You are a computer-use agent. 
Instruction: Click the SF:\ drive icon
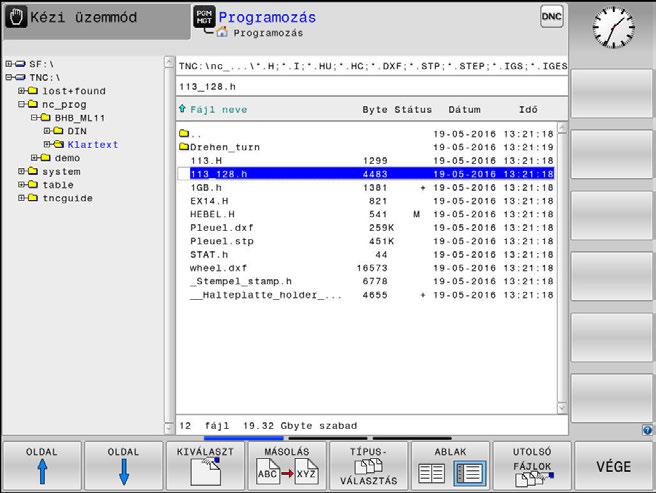point(20,64)
